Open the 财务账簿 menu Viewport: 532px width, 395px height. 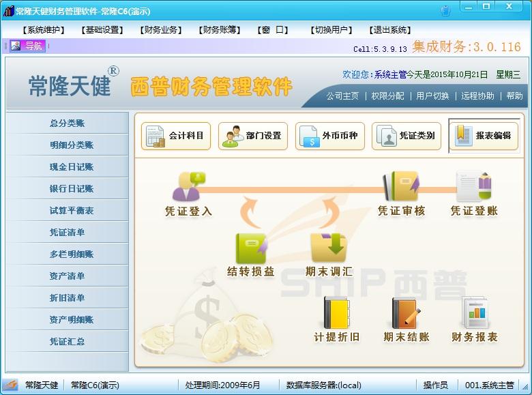pyautogui.click(x=220, y=30)
